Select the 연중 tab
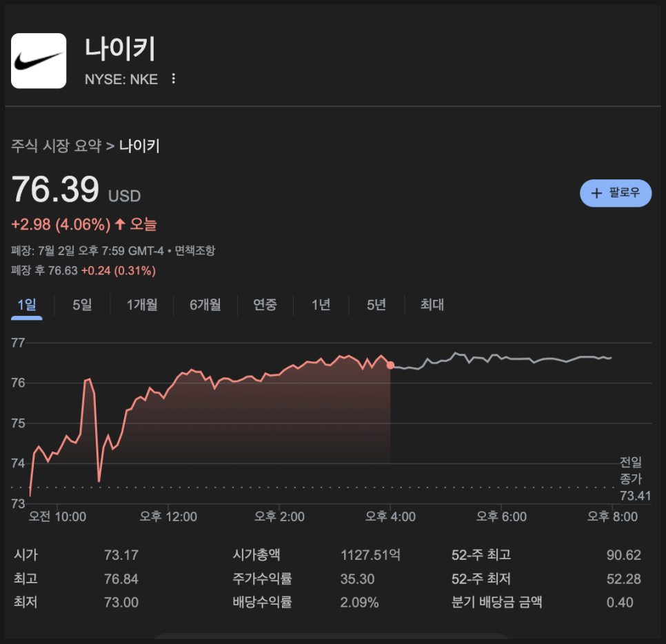 [265, 305]
